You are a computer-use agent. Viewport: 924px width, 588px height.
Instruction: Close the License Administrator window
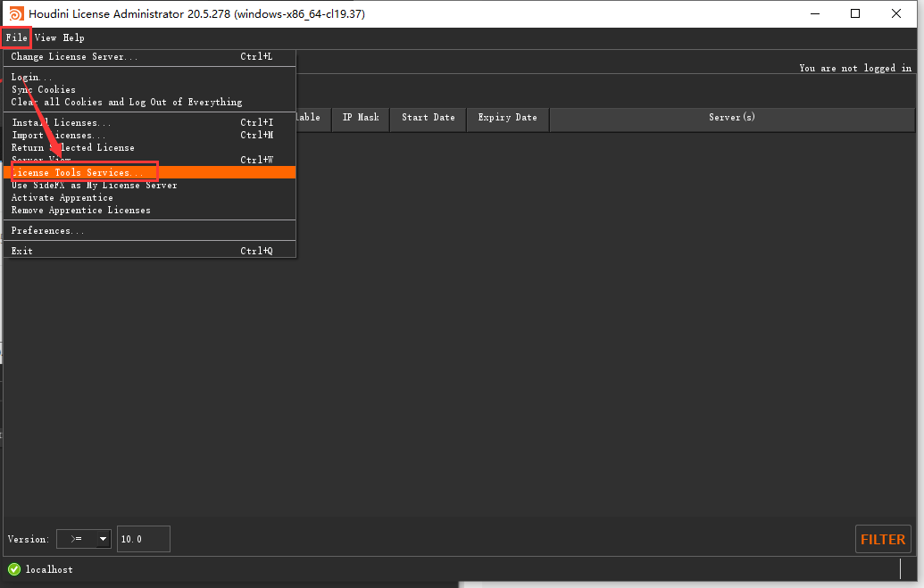click(x=896, y=13)
